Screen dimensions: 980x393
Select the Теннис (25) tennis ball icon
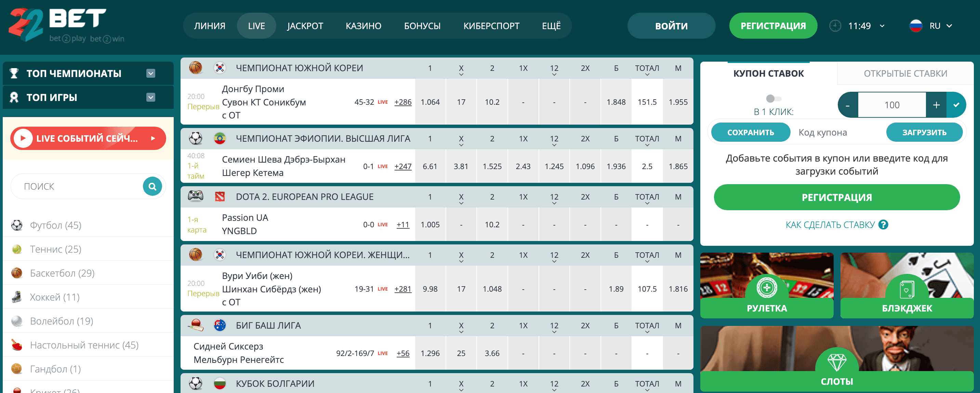(17, 249)
